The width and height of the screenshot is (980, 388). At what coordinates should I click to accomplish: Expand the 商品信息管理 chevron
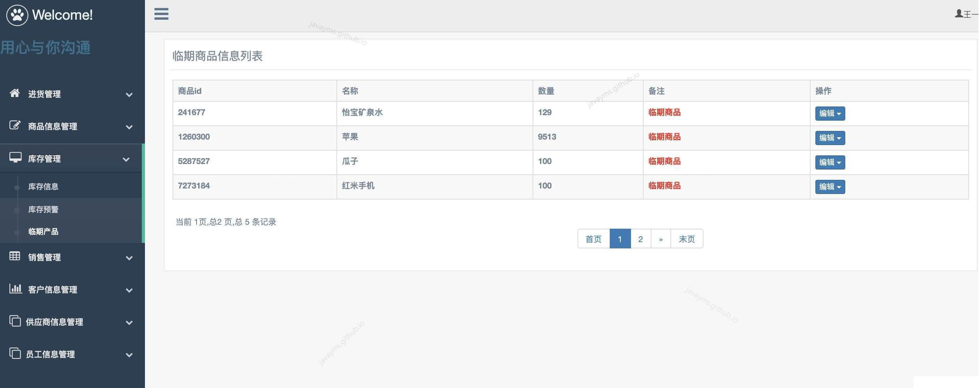(129, 127)
